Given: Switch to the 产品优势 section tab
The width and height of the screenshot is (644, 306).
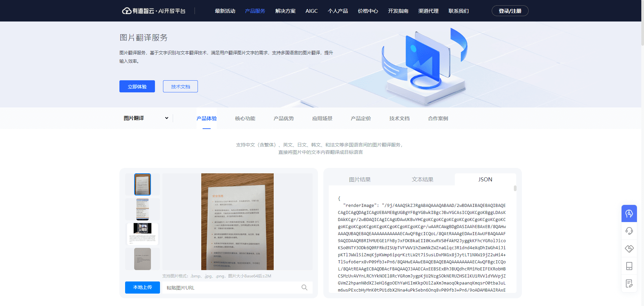Looking at the screenshot, I should pos(284,119).
